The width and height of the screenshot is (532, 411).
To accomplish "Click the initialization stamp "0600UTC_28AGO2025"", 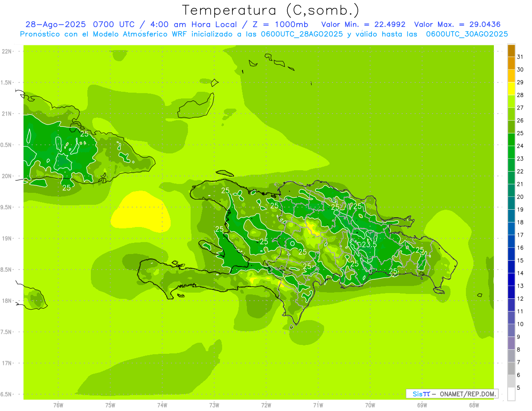I will [x=301, y=34].
